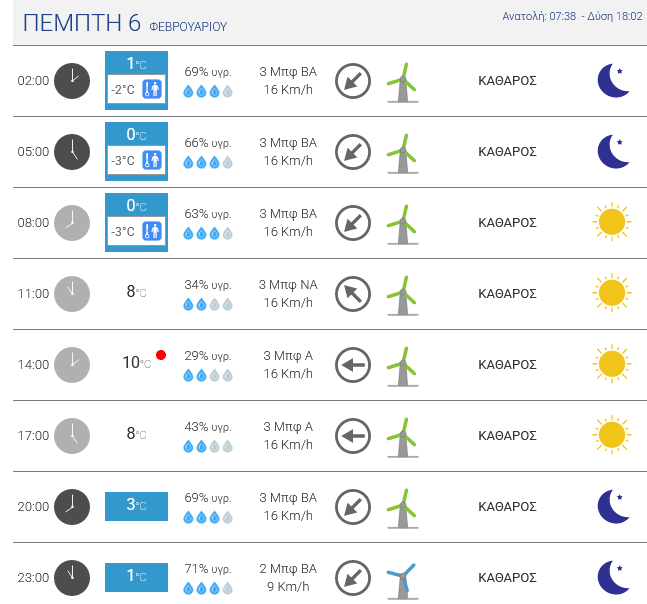647x604 pixels.
Task: Click the feels-like thermometer icon at 08:00
Action: pyautogui.click(x=151, y=231)
